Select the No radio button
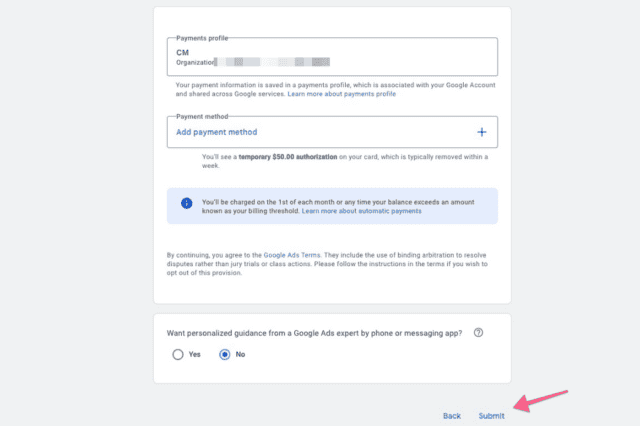This screenshot has width=640, height=426. [x=224, y=354]
